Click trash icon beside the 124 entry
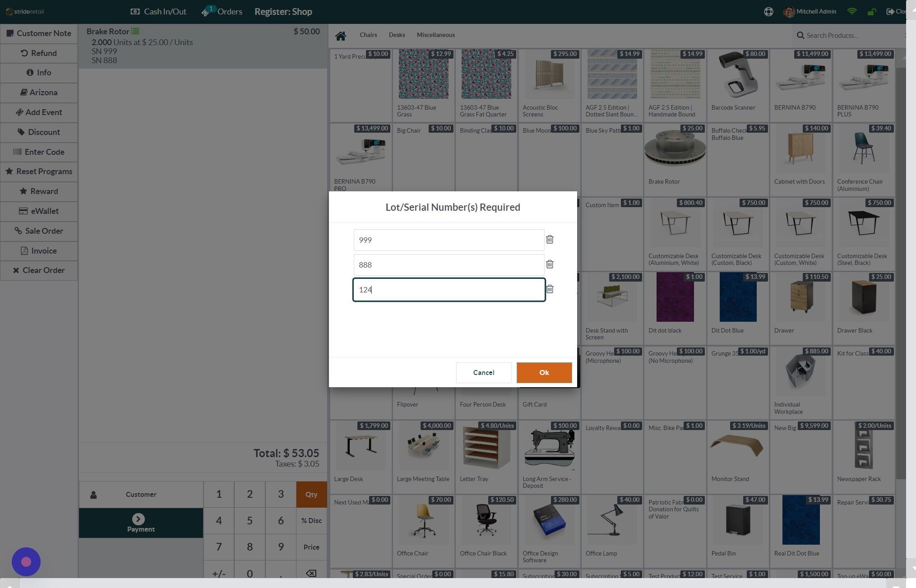 click(x=550, y=289)
